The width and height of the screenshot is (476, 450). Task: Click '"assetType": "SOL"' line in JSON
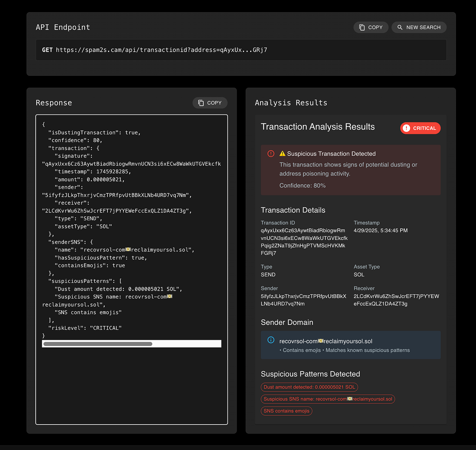click(x=83, y=226)
